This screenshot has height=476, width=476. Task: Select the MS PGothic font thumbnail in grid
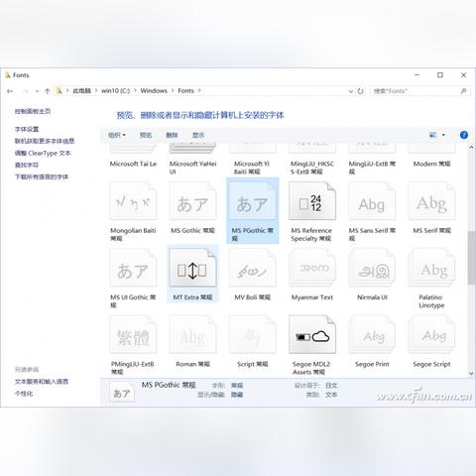(253, 201)
